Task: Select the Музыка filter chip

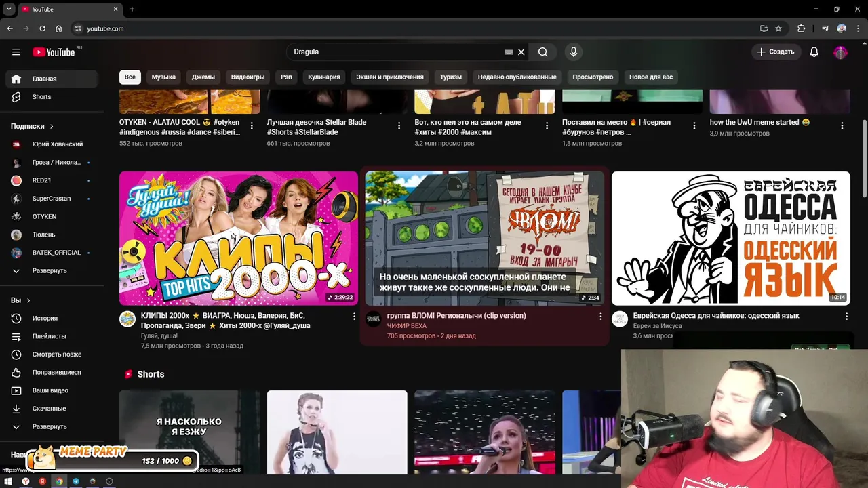Action: [163, 77]
